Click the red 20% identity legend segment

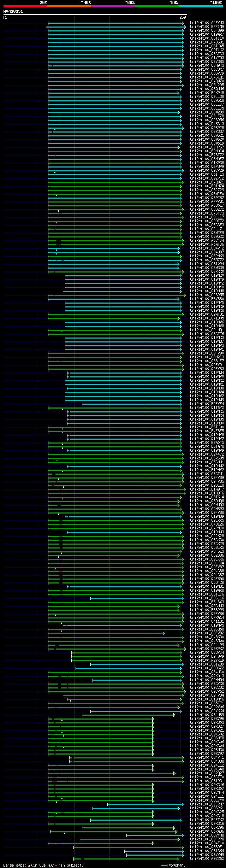[x=25, y=6]
